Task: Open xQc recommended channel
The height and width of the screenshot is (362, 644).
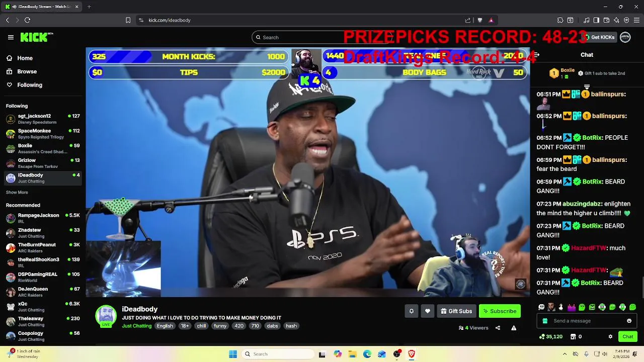Action: [42, 307]
